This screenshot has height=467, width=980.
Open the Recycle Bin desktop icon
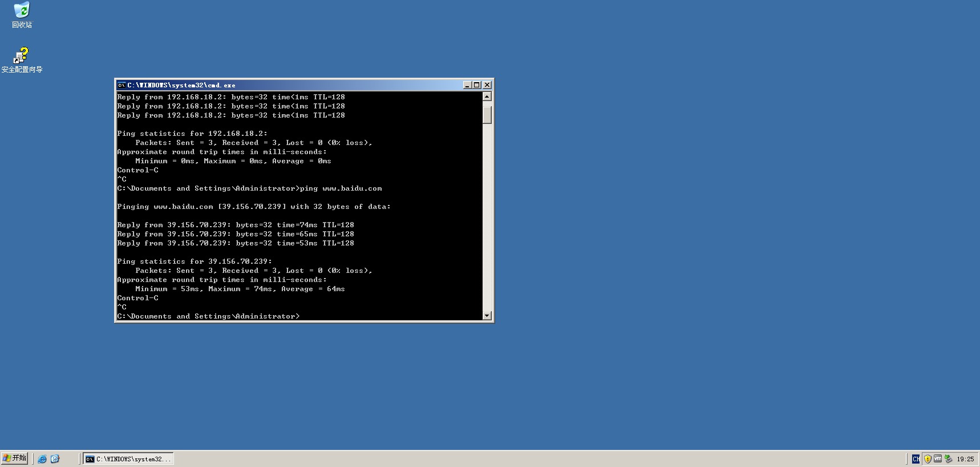tap(22, 11)
